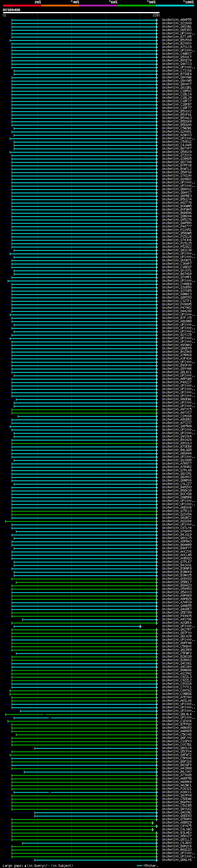This screenshot has height=868, width=197.
Task: Select label UniRef100_A7S1I9
Action: [x=177, y=47]
